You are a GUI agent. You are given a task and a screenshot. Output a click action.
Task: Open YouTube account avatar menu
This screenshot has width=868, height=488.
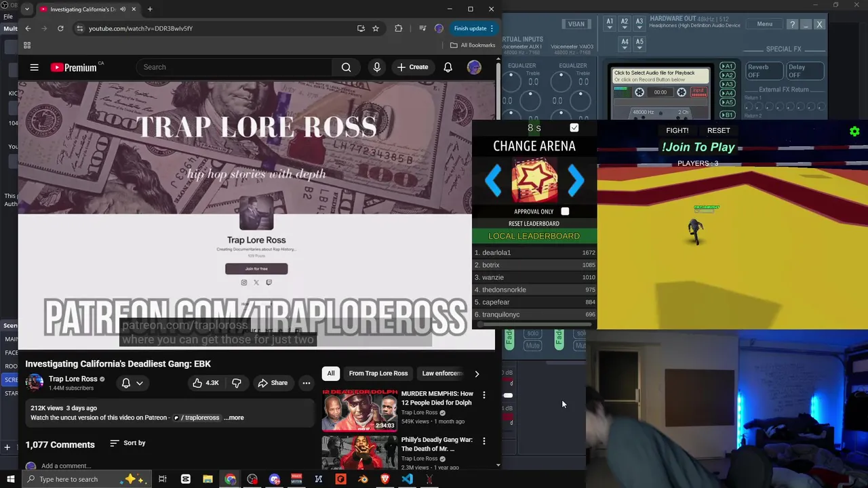(x=474, y=67)
